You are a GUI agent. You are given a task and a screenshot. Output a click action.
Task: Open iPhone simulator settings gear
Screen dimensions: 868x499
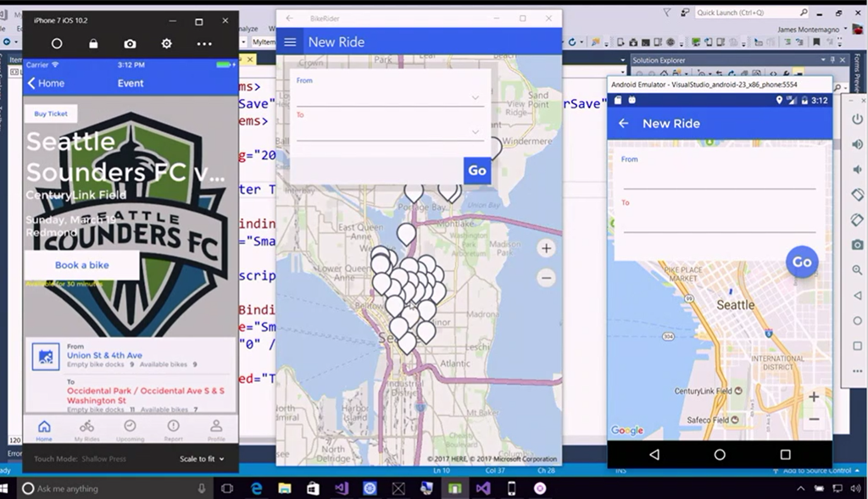(167, 44)
